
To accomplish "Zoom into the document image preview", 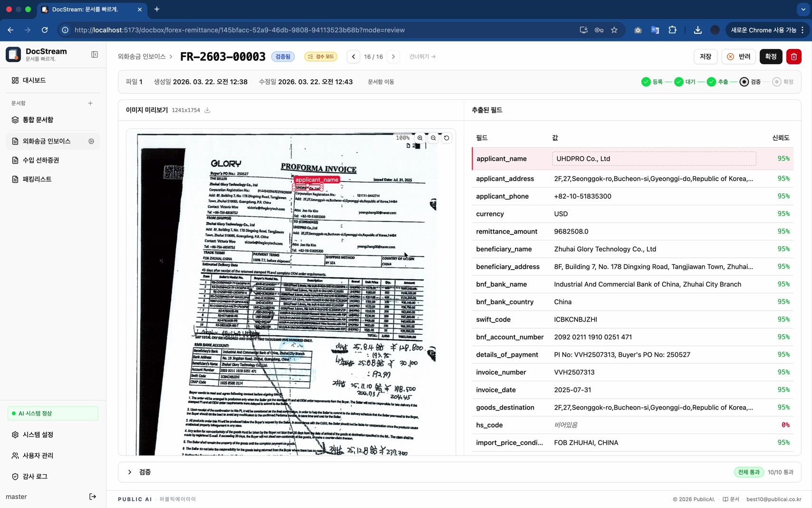I will click(420, 138).
